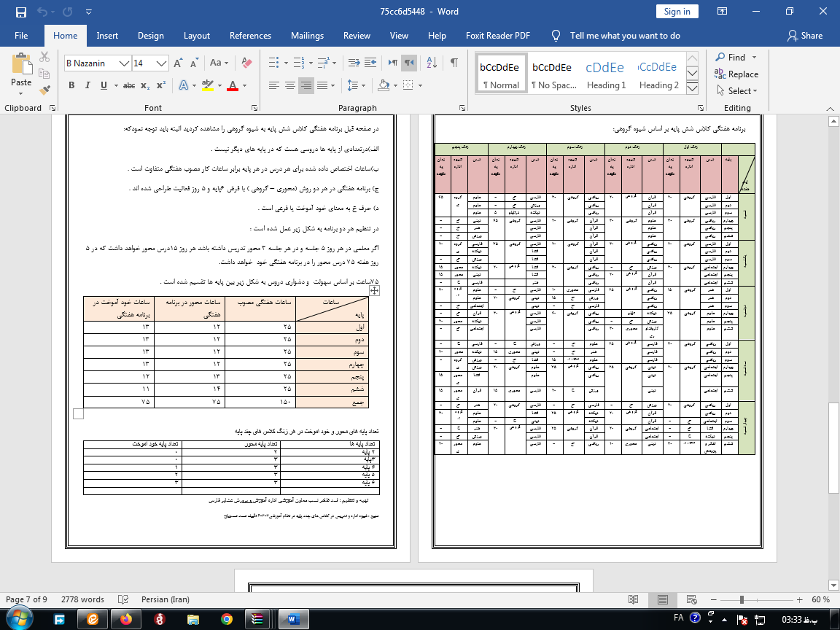The height and width of the screenshot is (630, 840).
Task: Click the Save disk icon
Action: tap(21, 12)
